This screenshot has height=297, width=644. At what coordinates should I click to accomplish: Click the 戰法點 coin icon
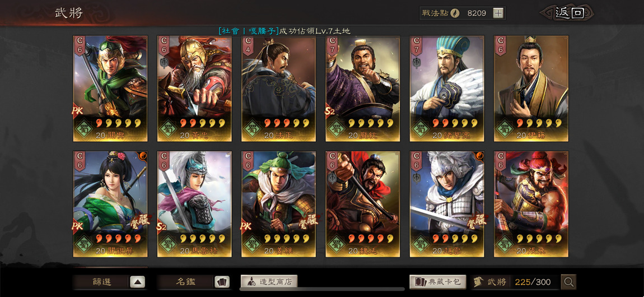coord(455,13)
